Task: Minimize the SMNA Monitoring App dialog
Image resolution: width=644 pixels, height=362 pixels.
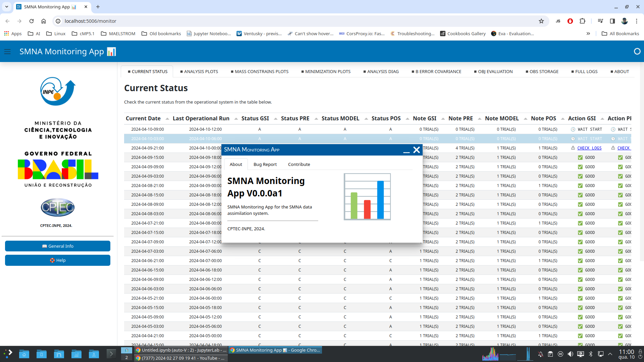Action: coord(406,150)
